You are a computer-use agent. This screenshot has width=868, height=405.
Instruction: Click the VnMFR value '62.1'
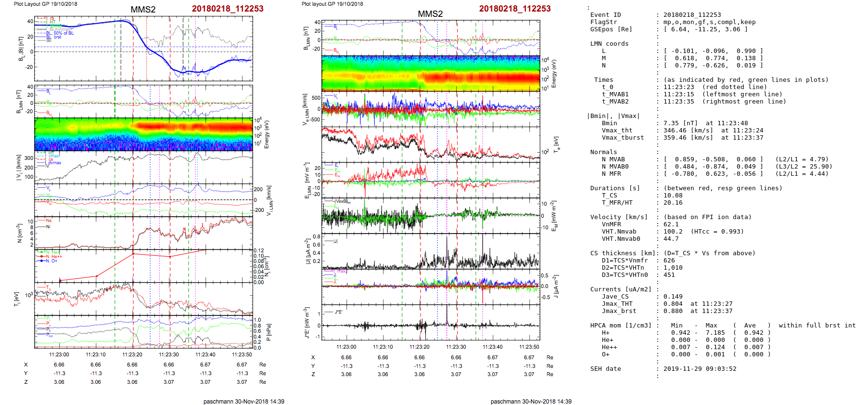[x=671, y=224]
